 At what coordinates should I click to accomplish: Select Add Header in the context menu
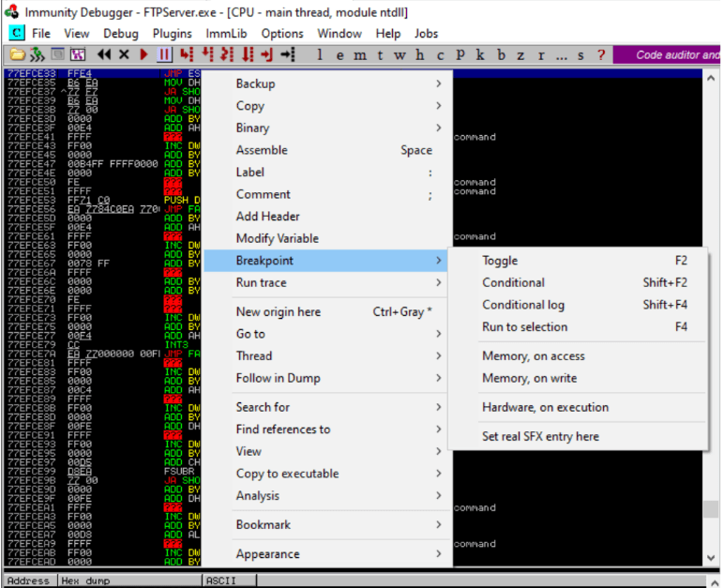(x=327, y=217)
